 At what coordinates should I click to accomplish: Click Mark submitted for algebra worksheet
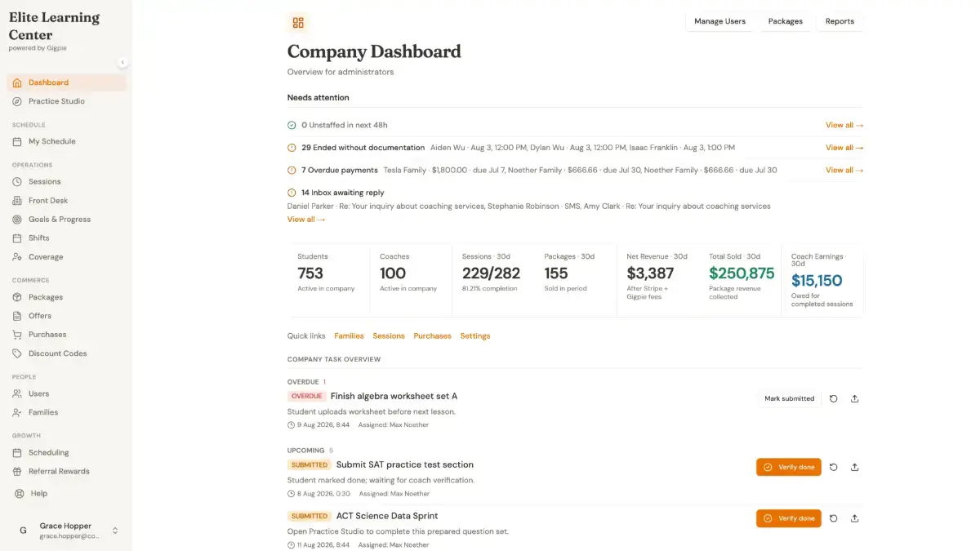coord(789,398)
